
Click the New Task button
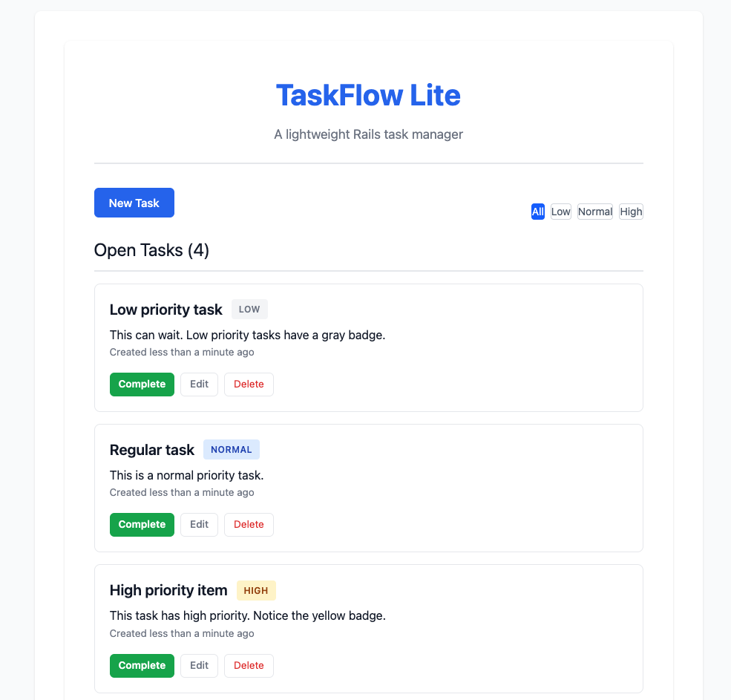coord(134,202)
